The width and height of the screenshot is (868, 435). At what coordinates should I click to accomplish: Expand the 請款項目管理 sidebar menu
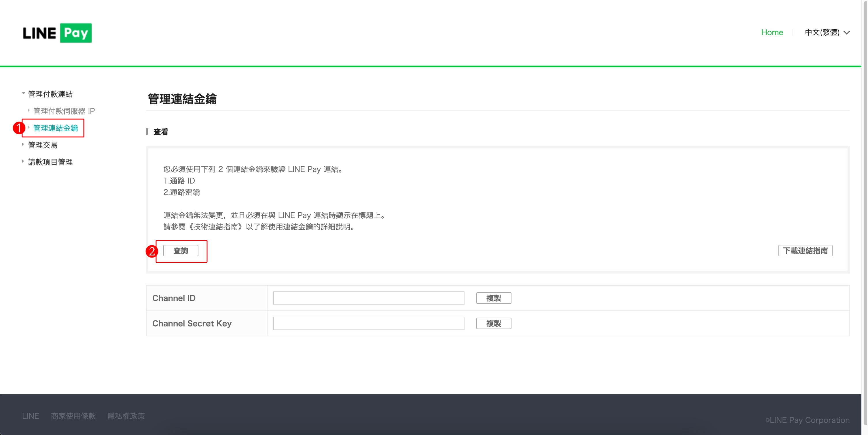tap(50, 162)
